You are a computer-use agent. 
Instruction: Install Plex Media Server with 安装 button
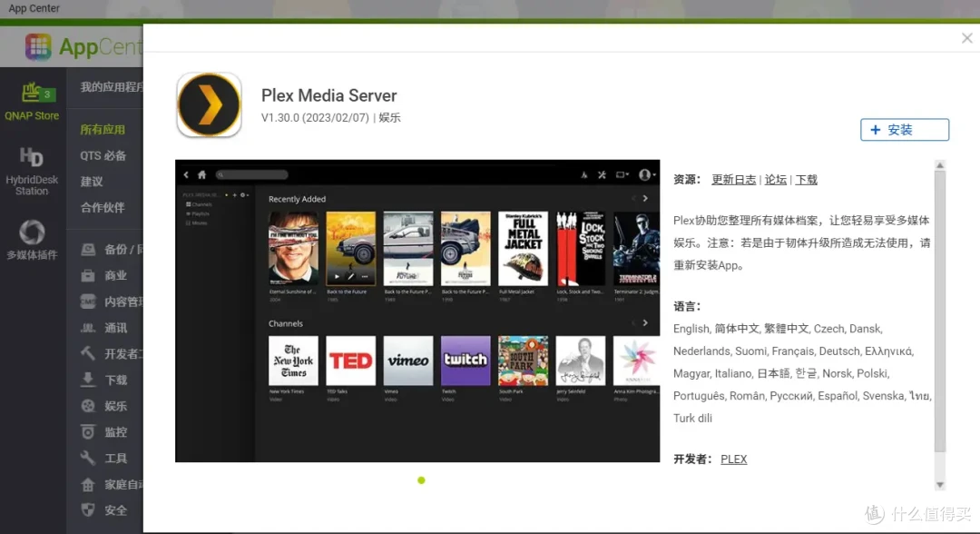click(905, 130)
